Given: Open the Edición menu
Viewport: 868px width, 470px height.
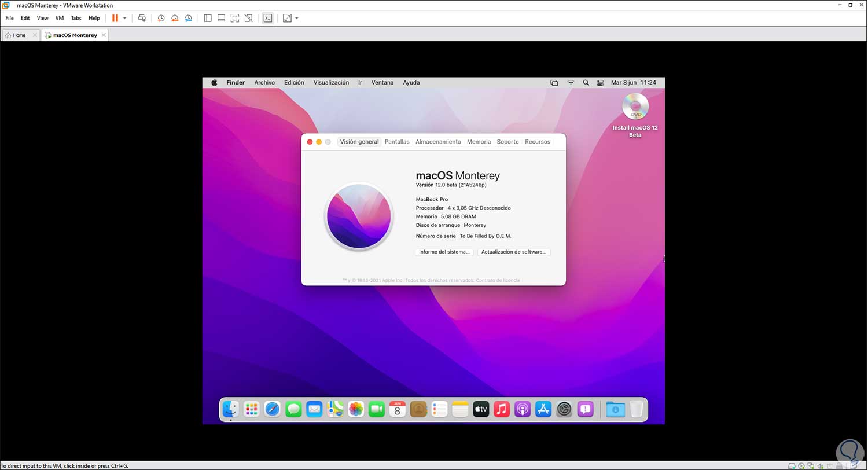Looking at the screenshot, I should [x=294, y=83].
